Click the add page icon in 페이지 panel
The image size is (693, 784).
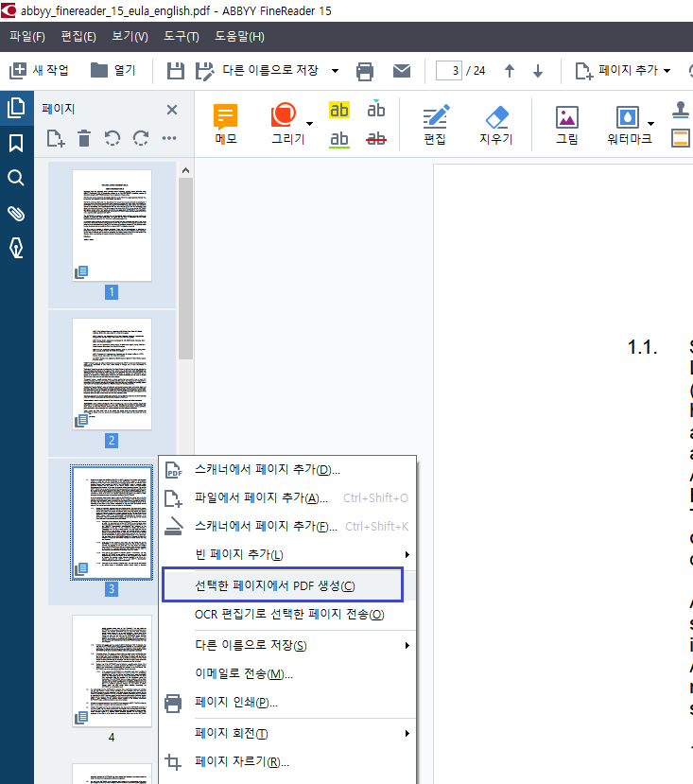point(56,138)
